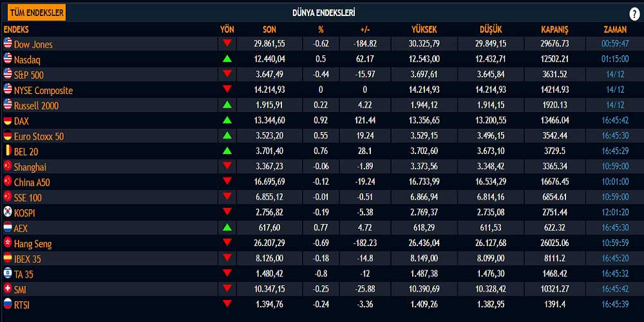Open the RTSI index link
This screenshot has width=644, height=322.
coord(22,305)
